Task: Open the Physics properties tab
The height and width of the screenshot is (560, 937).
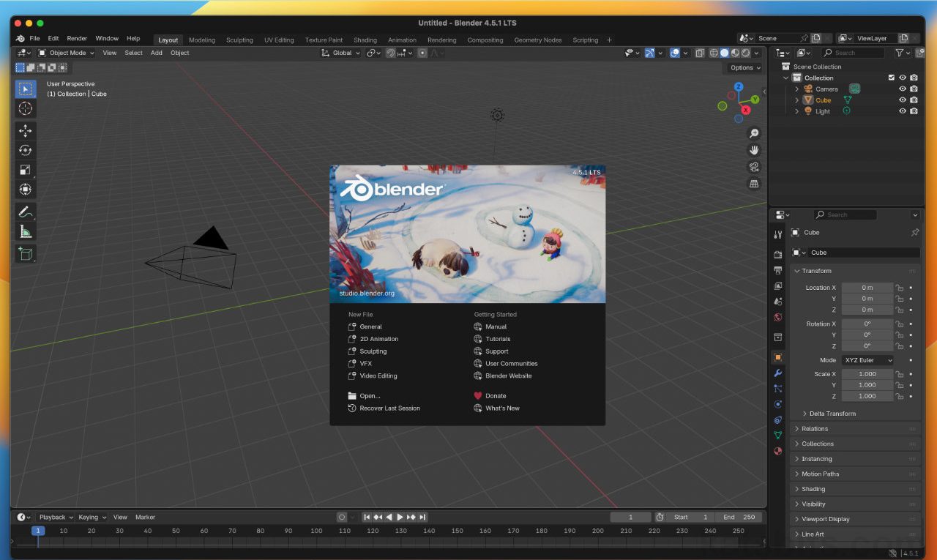Action: [778, 404]
